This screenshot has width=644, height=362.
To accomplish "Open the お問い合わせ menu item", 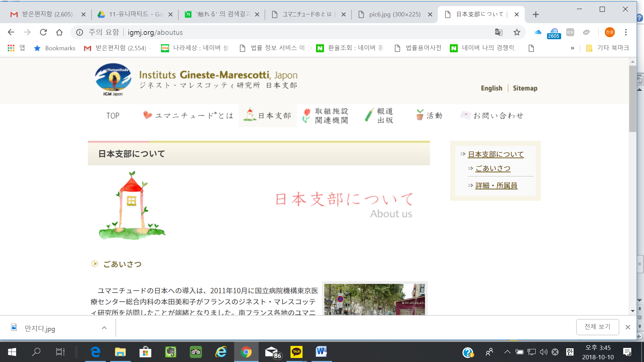I will (x=492, y=116).
